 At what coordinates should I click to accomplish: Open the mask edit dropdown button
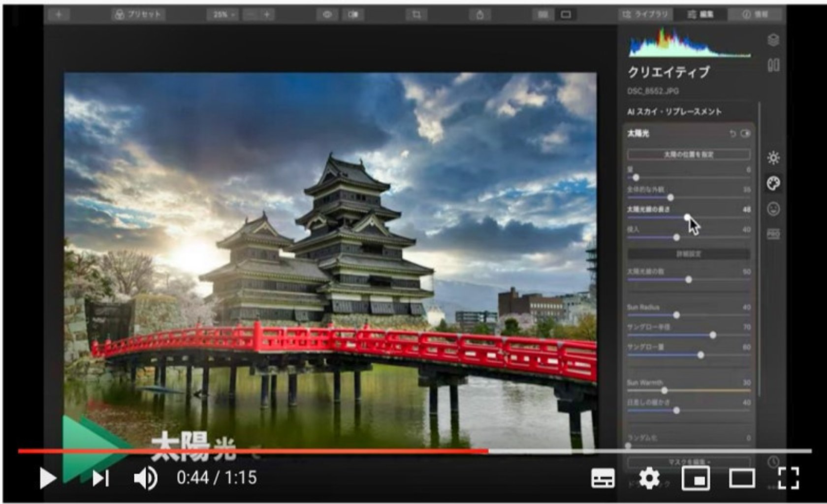(689, 462)
